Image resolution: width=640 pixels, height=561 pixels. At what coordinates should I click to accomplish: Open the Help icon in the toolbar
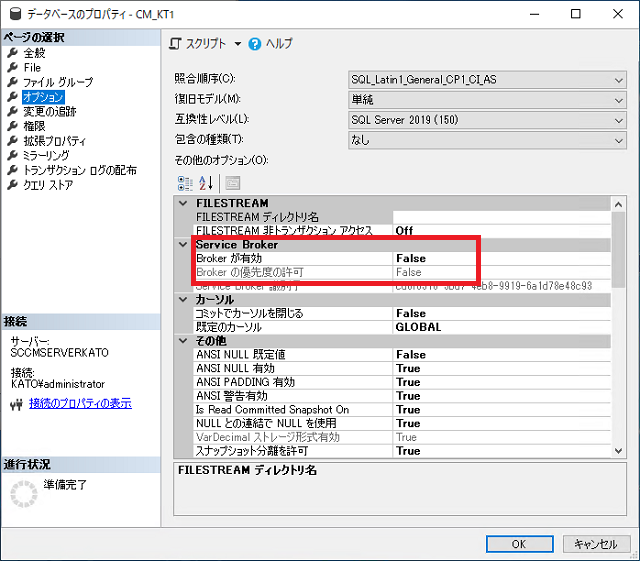click(x=255, y=44)
